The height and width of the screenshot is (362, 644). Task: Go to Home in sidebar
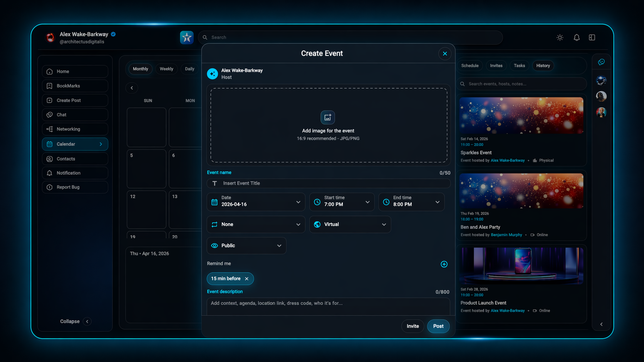75,72
